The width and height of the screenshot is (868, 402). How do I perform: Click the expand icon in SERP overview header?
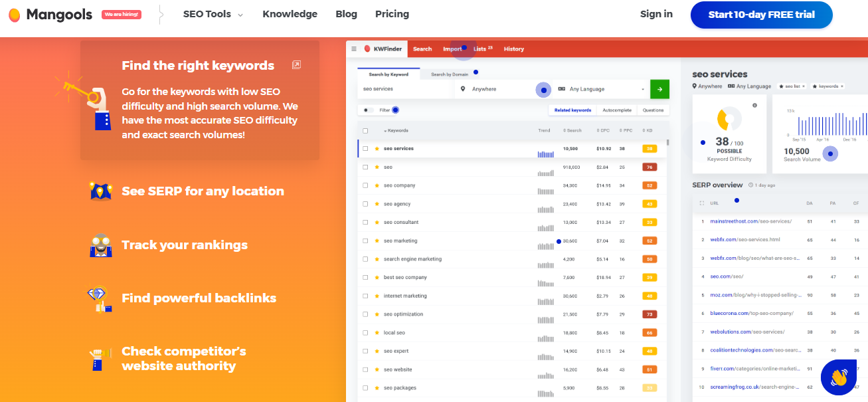point(702,203)
